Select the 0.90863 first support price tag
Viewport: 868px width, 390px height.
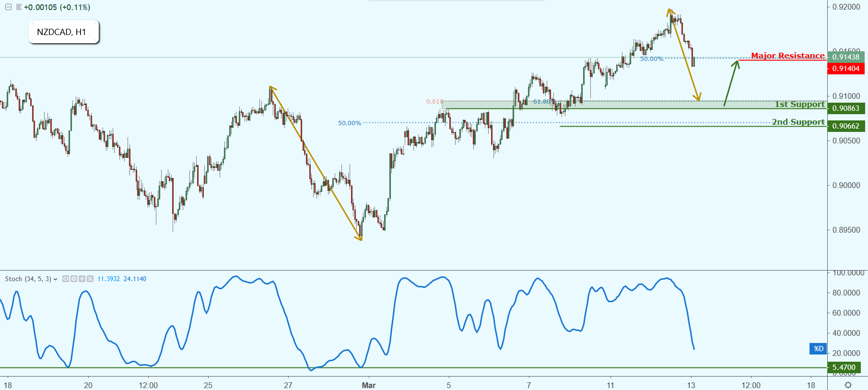pos(846,108)
